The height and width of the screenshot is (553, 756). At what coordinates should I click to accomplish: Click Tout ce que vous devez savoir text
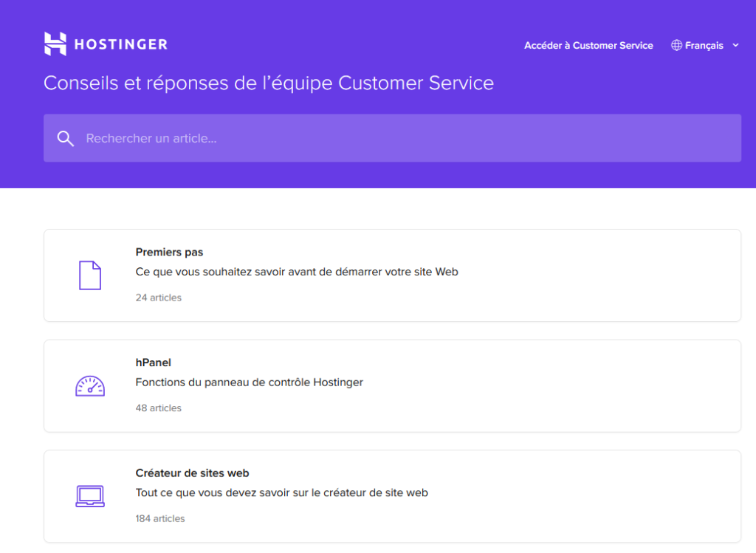coord(281,492)
